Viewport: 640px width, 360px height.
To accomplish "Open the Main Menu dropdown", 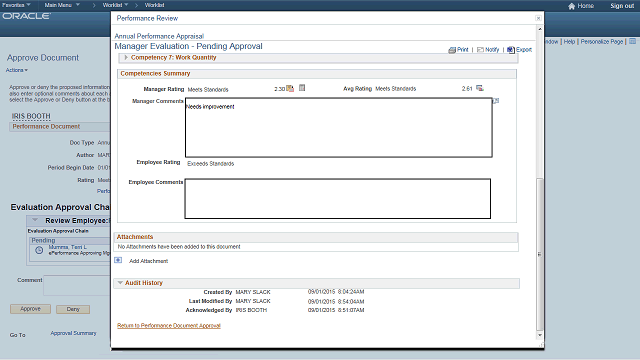I will click(x=62, y=5).
